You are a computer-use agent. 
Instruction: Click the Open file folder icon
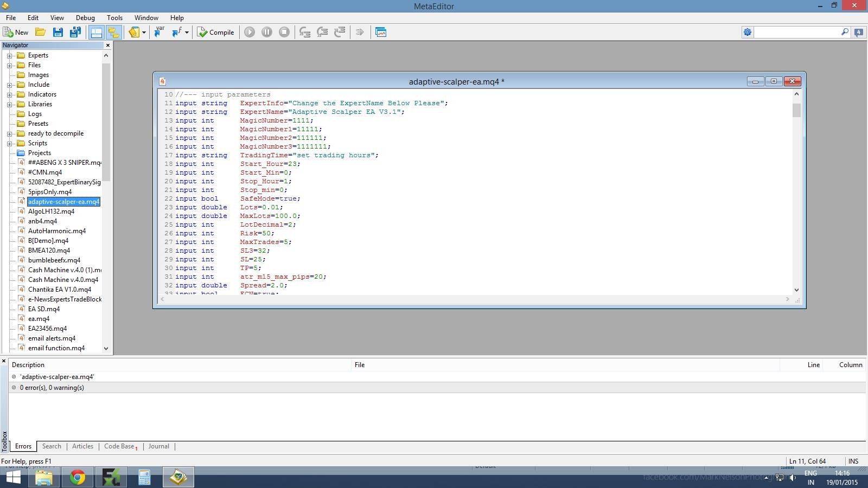(x=40, y=33)
